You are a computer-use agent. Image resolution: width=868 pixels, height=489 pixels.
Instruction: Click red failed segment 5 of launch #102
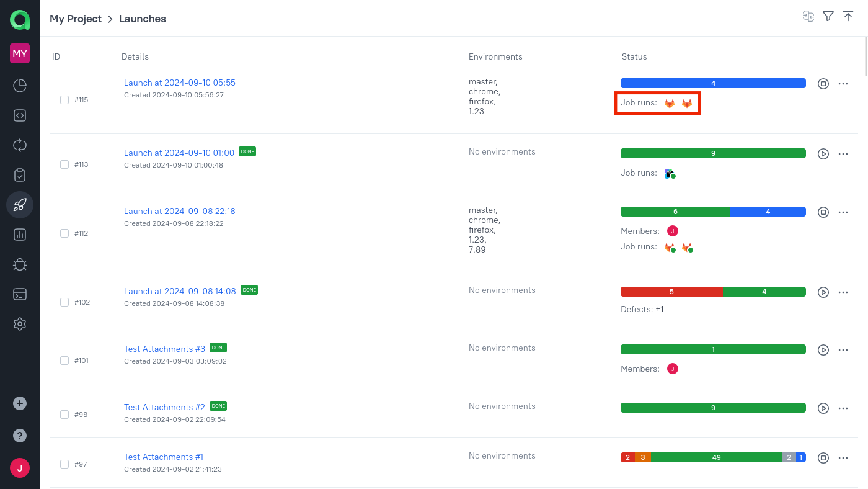pyautogui.click(x=671, y=292)
